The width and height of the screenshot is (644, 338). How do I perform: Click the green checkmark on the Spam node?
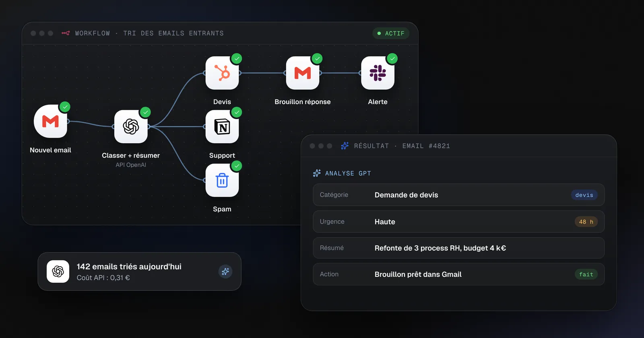(x=237, y=166)
